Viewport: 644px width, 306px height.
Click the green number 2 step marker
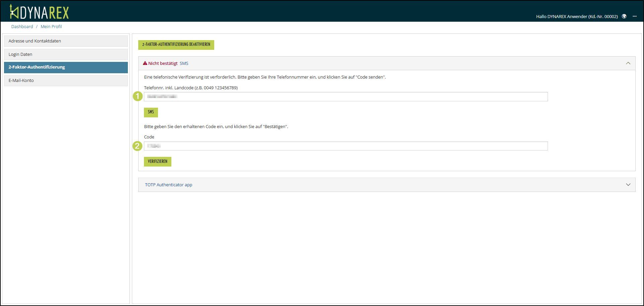pos(137,146)
